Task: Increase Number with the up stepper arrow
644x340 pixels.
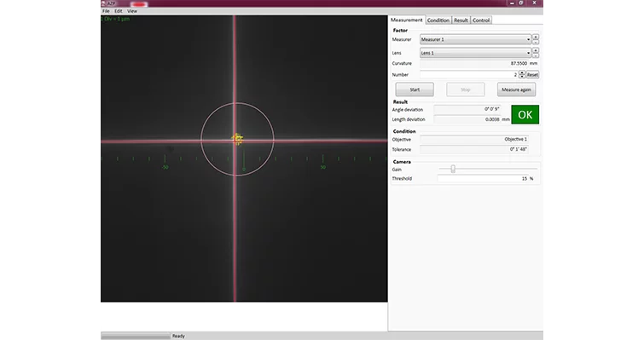Action: [x=522, y=72]
